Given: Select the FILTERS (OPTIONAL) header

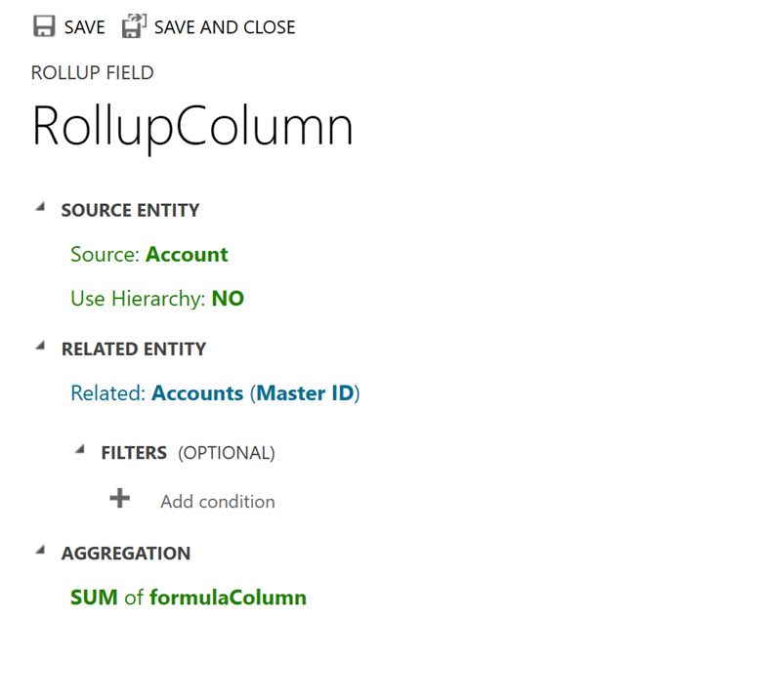Looking at the screenshot, I should pyautogui.click(x=188, y=453).
